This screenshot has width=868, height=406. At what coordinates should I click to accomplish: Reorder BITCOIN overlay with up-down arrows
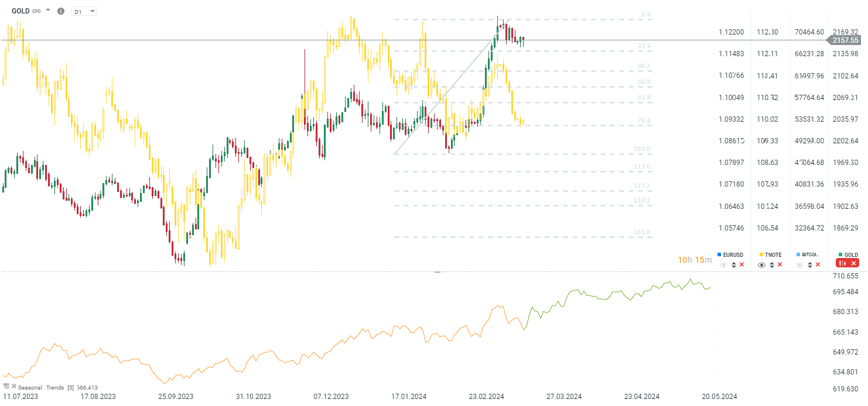click(x=810, y=265)
